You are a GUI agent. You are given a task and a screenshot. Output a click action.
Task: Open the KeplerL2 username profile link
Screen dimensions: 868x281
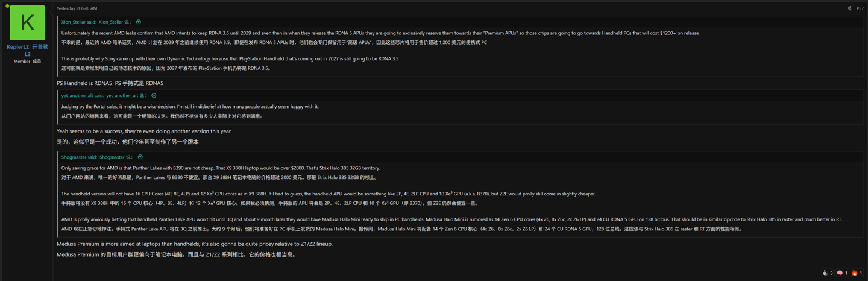(17, 47)
